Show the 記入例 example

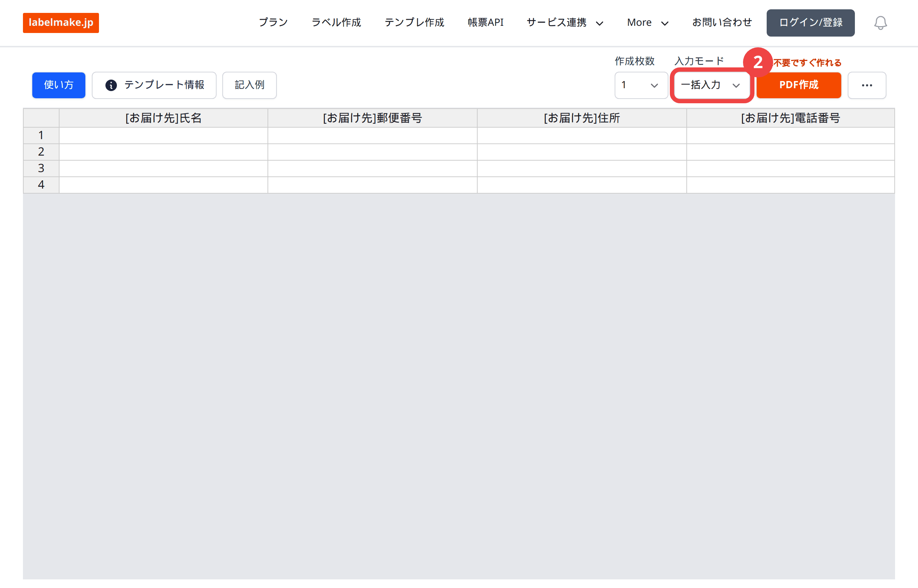pyautogui.click(x=249, y=85)
